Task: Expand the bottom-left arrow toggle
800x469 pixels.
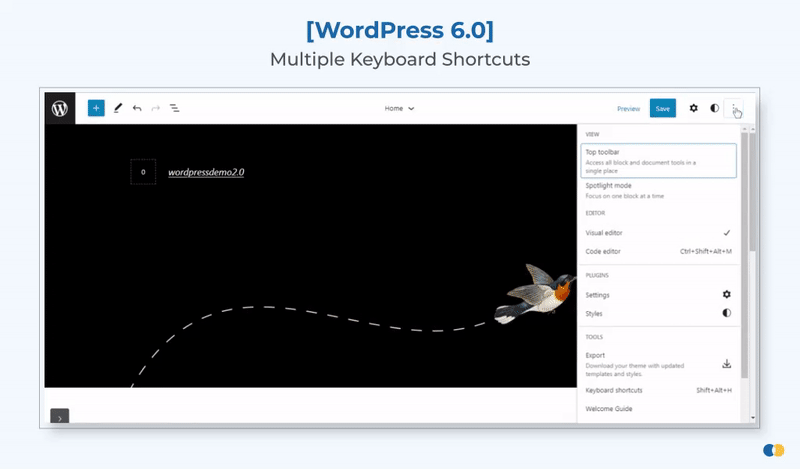Action: click(x=60, y=416)
